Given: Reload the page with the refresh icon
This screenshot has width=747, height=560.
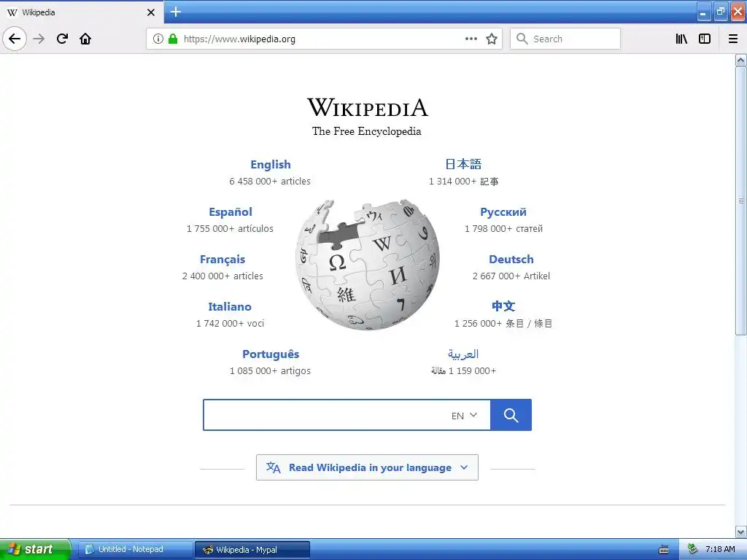Looking at the screenshot, I should [x=62, y=39].
